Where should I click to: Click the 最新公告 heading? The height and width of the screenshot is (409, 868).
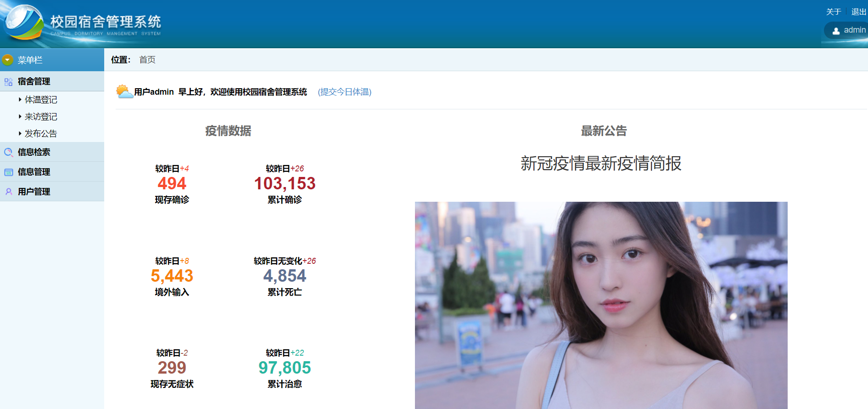tap(604, 131)
